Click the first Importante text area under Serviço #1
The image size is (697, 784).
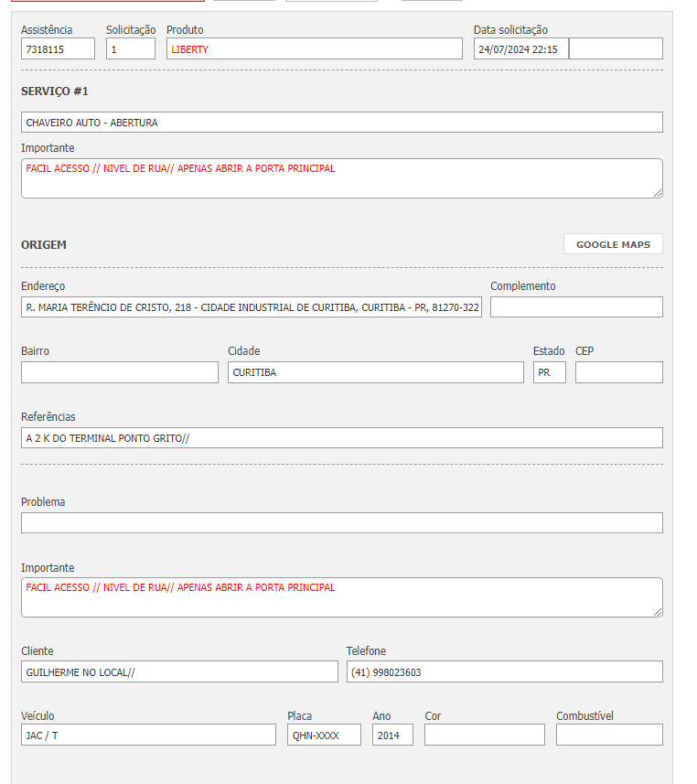(x=341, y=178)
